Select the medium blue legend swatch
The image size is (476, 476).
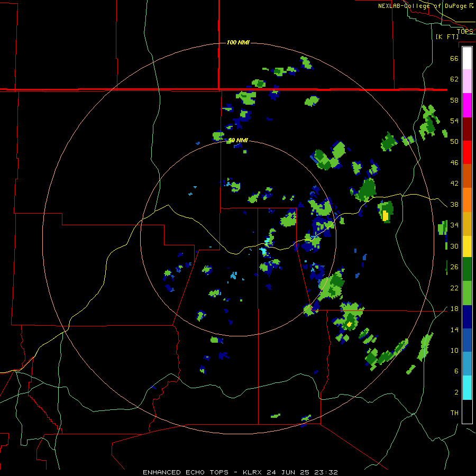pos(467,340)
